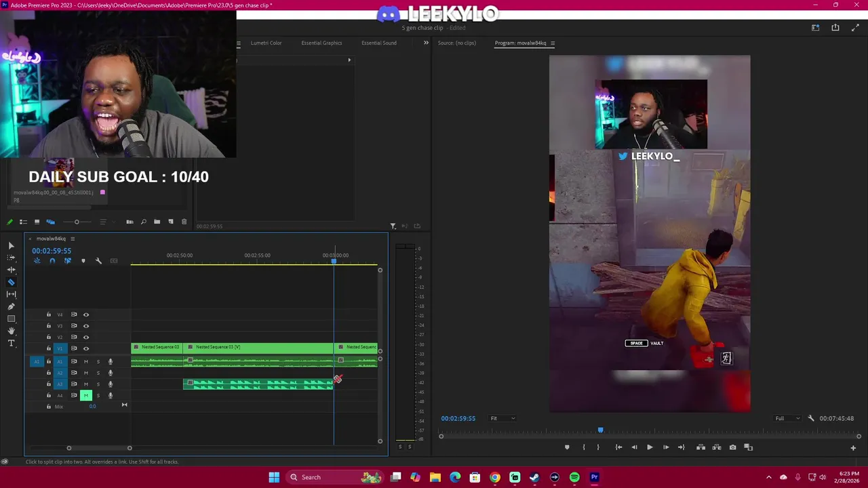The width and height of the screenshot is (868, 488).
Task: Open the button editor plus icon
Action: pyautogui.click(x=853, y=447)
